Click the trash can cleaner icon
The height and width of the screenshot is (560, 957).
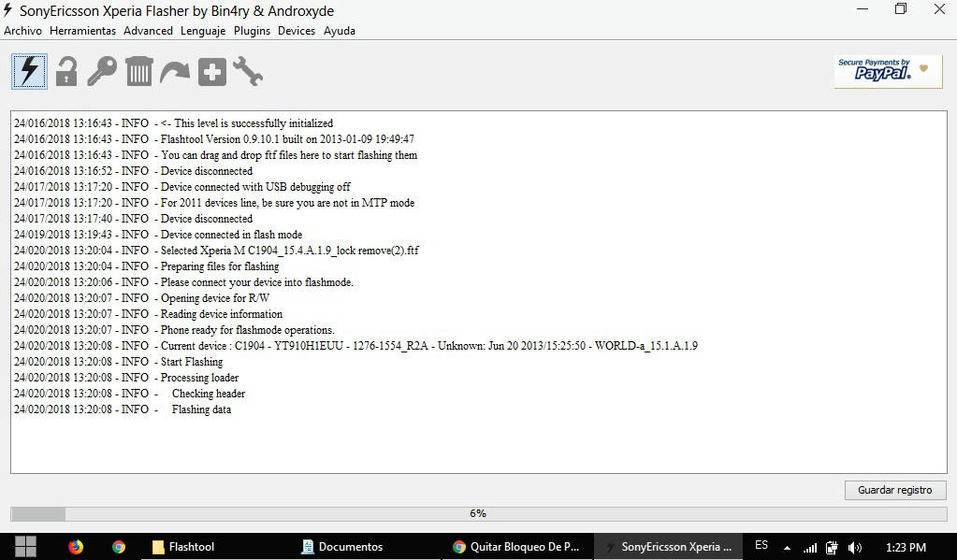point(138,71)
